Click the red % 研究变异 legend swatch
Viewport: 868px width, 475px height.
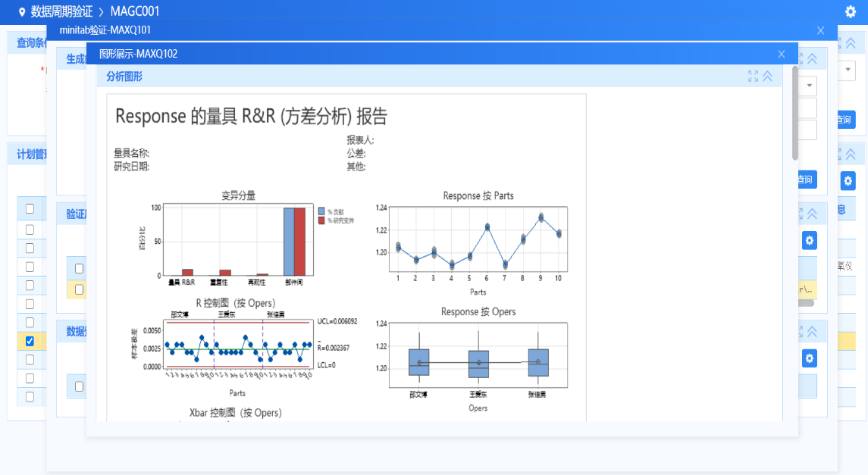[x=321, y=220]
